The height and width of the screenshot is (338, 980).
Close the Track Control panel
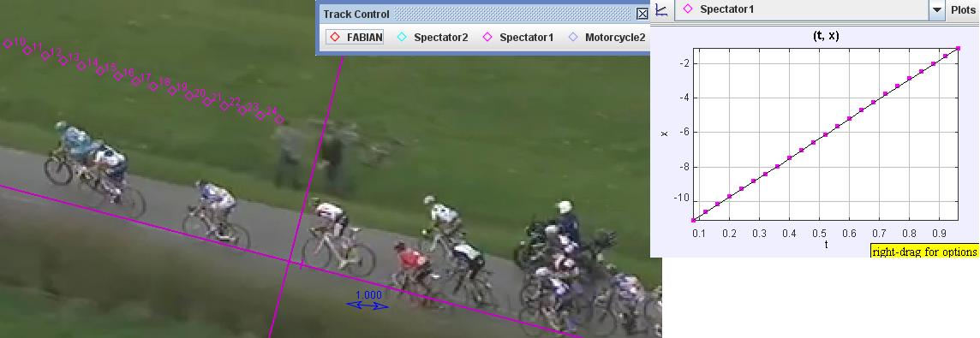pyautogui.click(x=642, y=14)
